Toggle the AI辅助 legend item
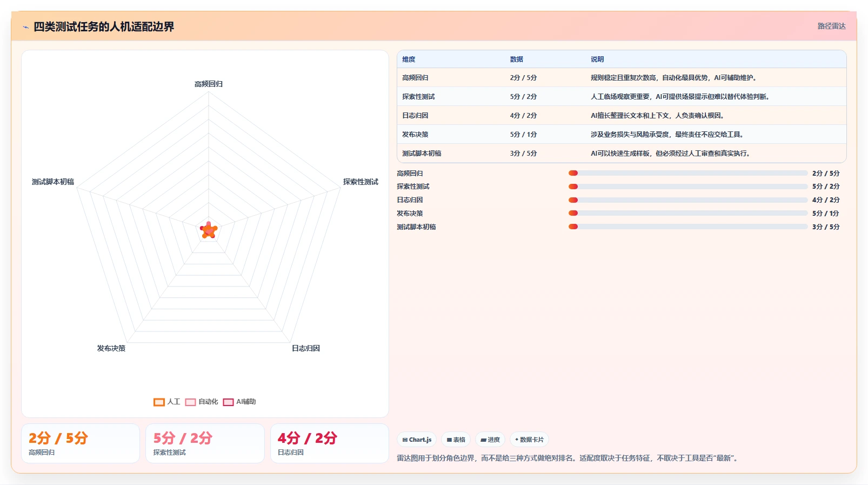 tap(239, 402)
